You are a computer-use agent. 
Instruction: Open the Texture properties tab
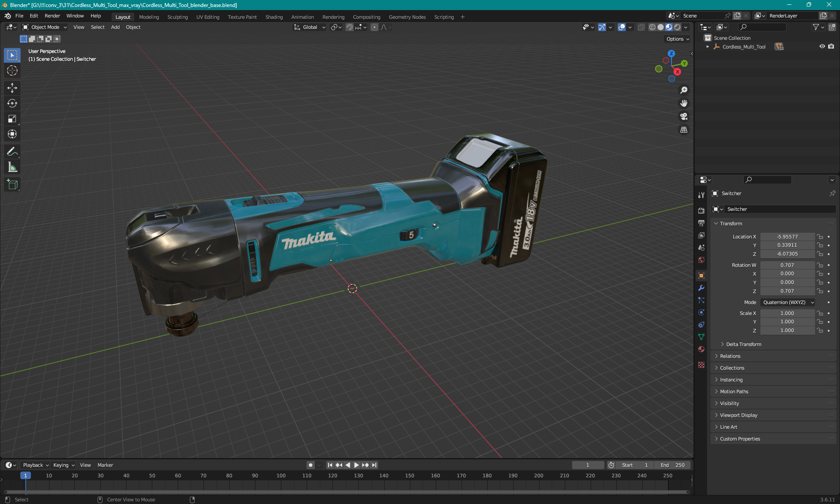[701, 365]
